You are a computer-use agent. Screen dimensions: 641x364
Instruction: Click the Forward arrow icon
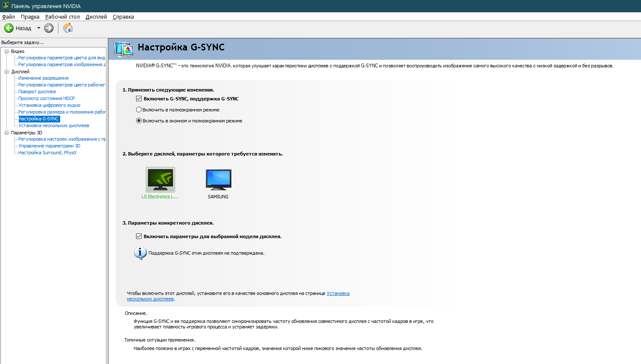49,28
